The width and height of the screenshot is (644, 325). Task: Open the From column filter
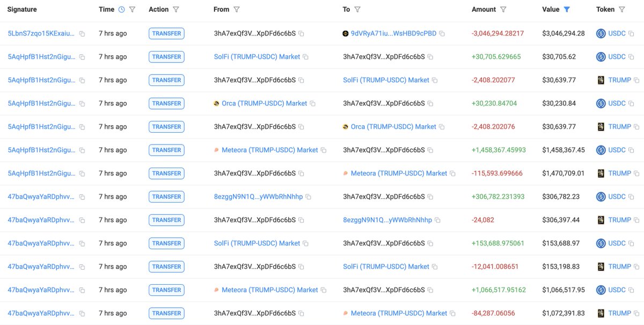pyautogui.click(x=237, y=9)
